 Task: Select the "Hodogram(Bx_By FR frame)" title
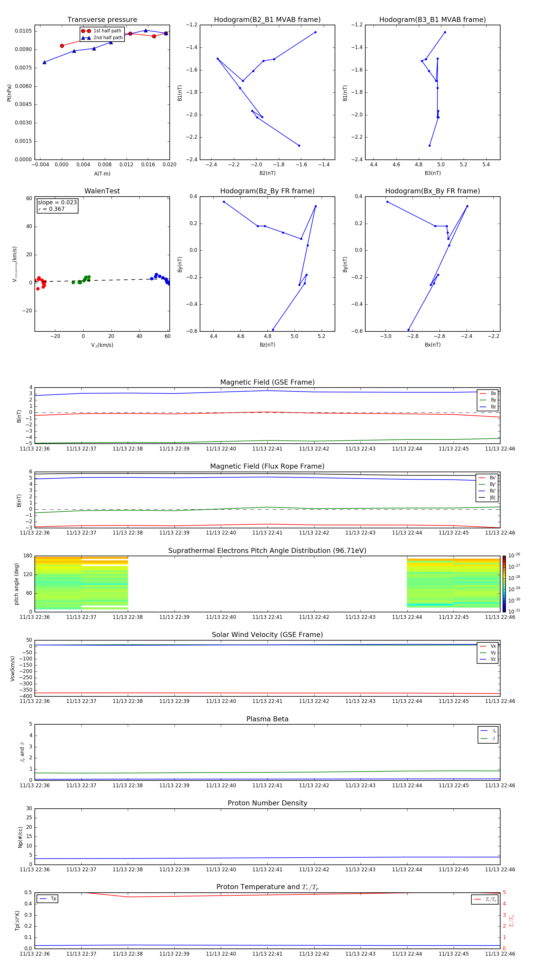[x=432, y=191]
